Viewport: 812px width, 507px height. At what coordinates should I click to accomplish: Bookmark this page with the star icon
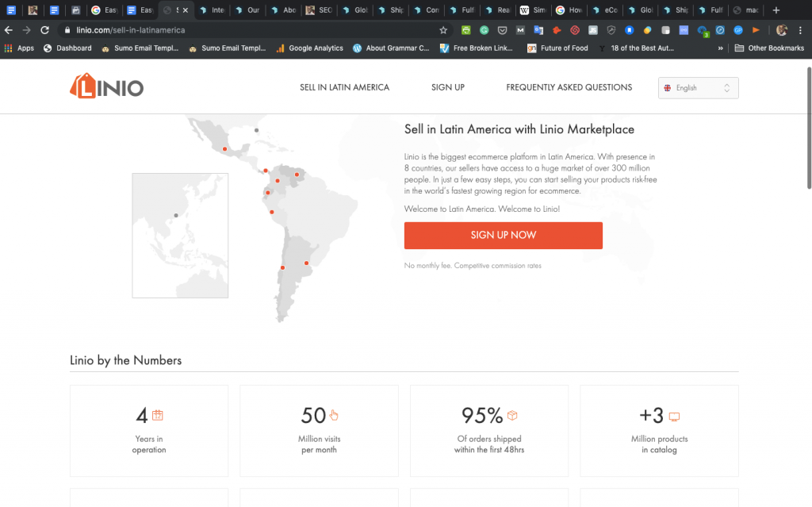point(443,30)
